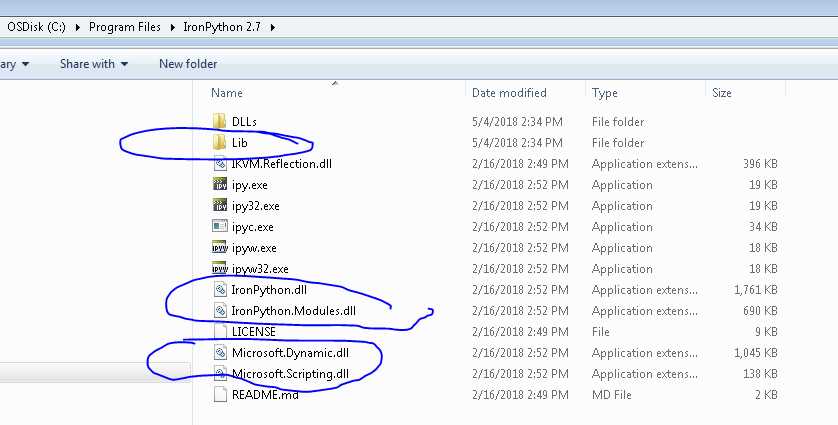Viewport: 838px width, 425px height.
Task: Click the Microsoft.Scripting.dll file name
Action: [x=290, y=374]
